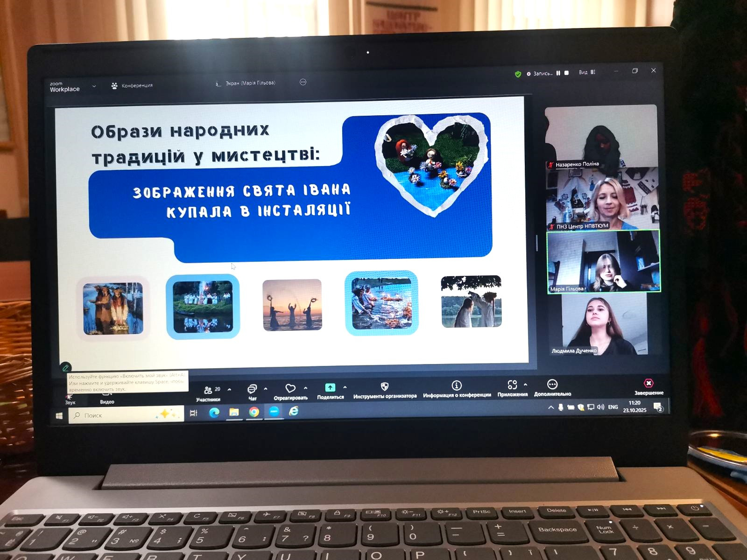Viewport: 747px width, 560px height.
Task: Open the Участники participants panel
Action: click(208, 390)
